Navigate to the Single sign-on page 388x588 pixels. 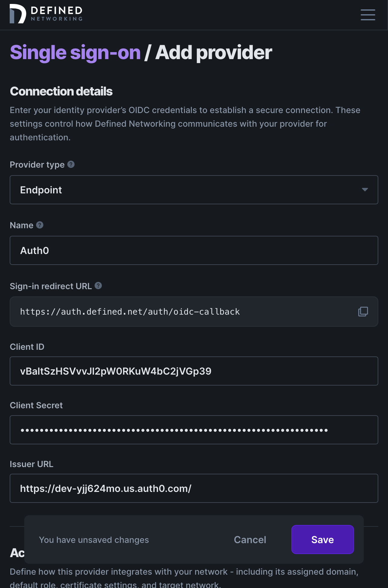click(75, 52)
